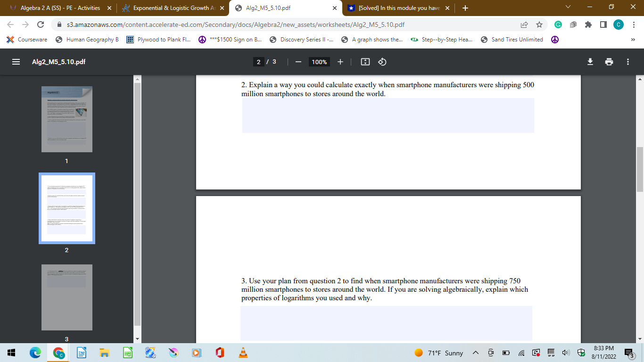Viewport: 644px width, 362px height.
Task: Select the Alg2_M5_5.10.pdf tab
Action: tap(287, 8)
